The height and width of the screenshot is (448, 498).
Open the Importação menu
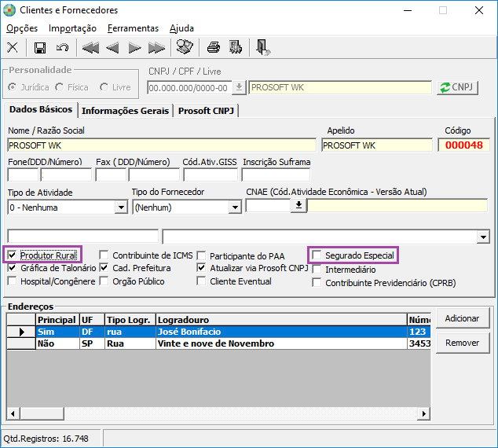72,28
